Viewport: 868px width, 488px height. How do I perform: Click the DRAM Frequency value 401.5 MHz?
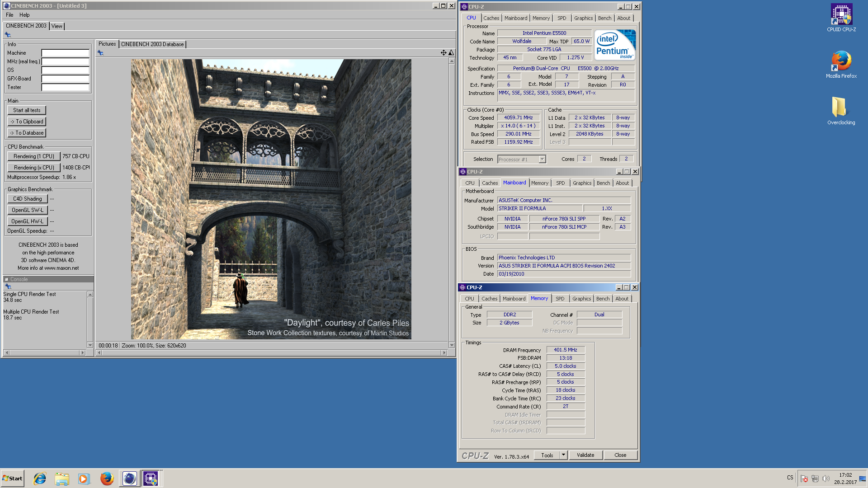(x=566, y=350)
